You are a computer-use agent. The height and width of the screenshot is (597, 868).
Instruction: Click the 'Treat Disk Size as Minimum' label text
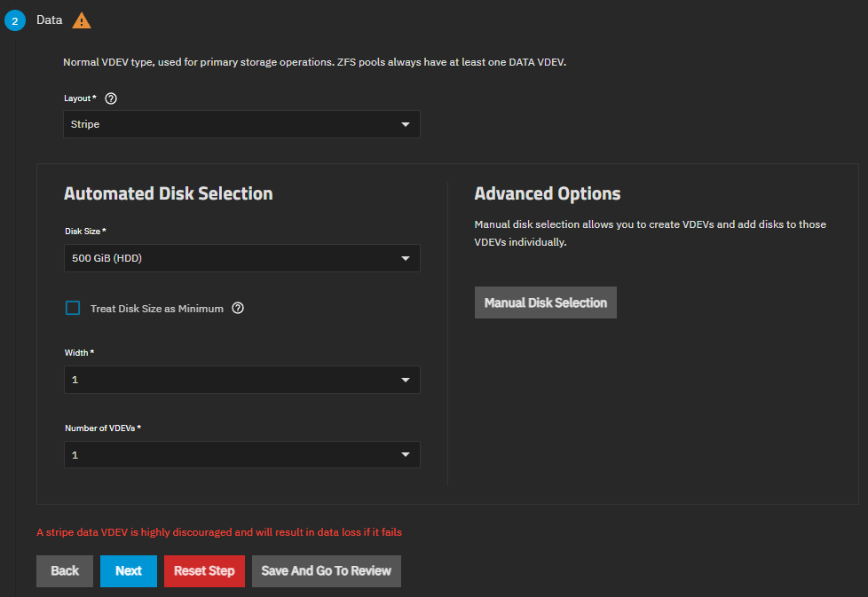pyautogui.click(x=156, y=309)
